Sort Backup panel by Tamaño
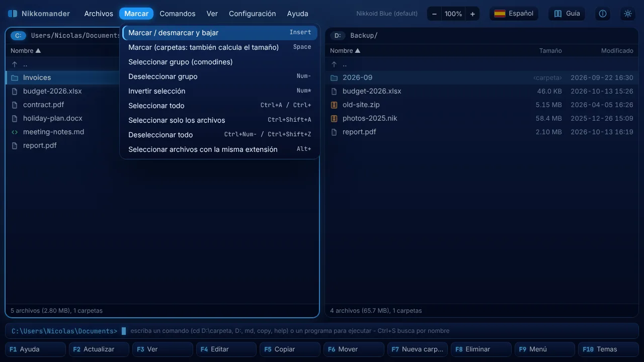Image resolution: width=644 pixels, height=362 pixels. 550,51
